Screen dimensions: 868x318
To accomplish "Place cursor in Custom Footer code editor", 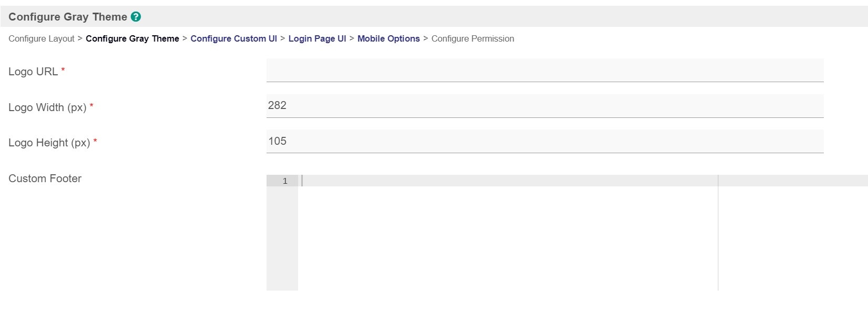I will pos(507,232).
